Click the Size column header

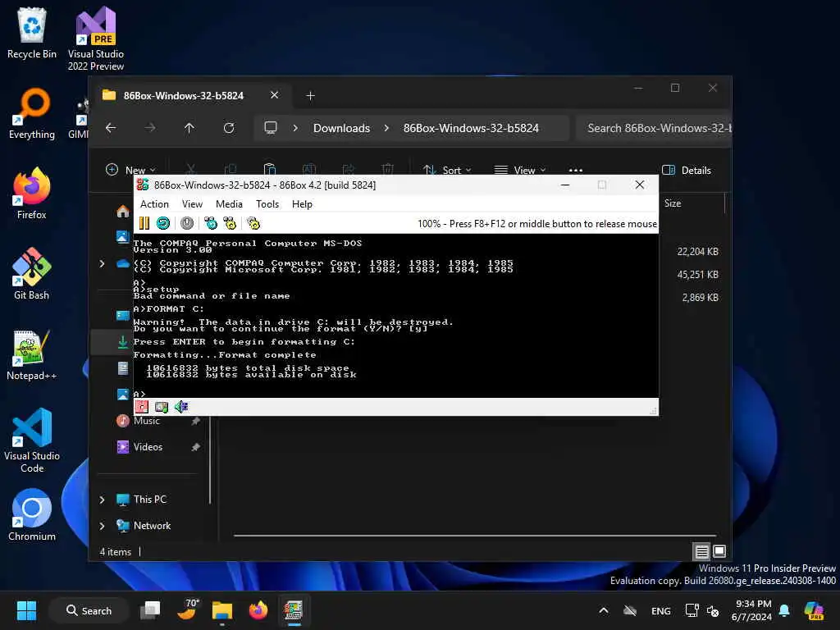pos(673,203)
